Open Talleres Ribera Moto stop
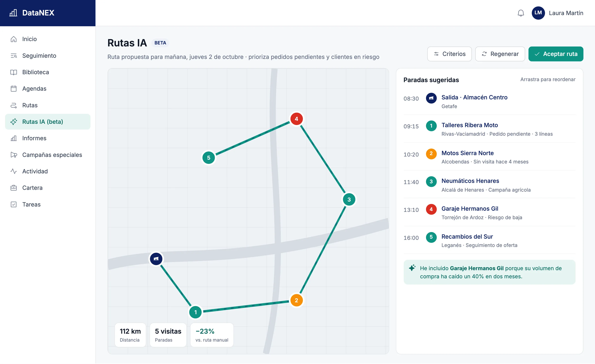 [x=489, y=129]
